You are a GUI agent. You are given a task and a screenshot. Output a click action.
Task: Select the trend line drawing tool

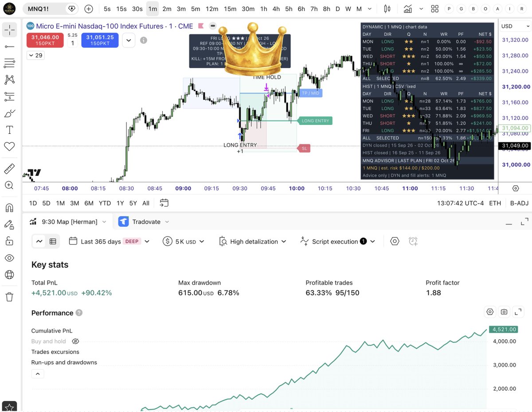10,47
